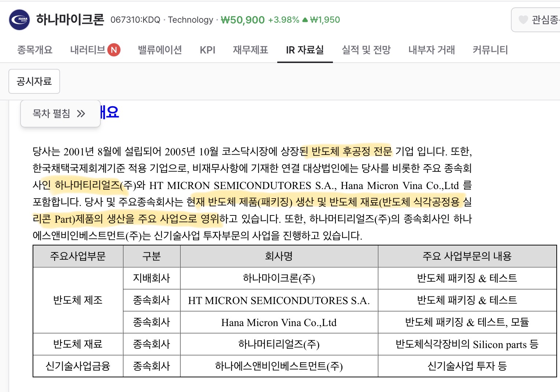Click the 반도체 재료 table cell
Viewport: 560px width, 392px height.
(x=78, y=344)
